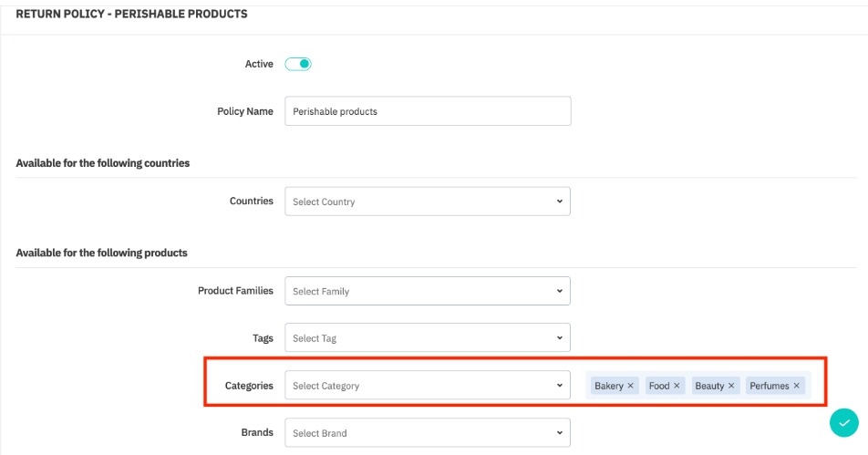The width and height of the screenshot is (868, 455).
Task: Toggle the Active policy switch
Action: coord(299,64)
